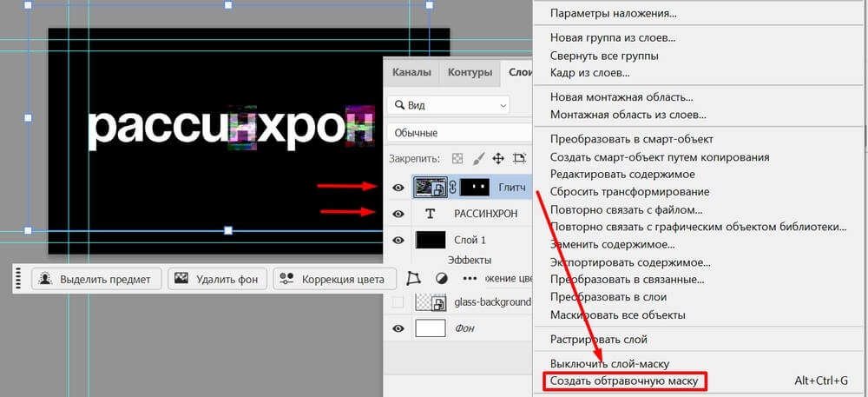Screen dimensions: 868x397
Task: Hide the Глитч layer via eye icon
Action: pyautogui.click(x=398, y=187)
